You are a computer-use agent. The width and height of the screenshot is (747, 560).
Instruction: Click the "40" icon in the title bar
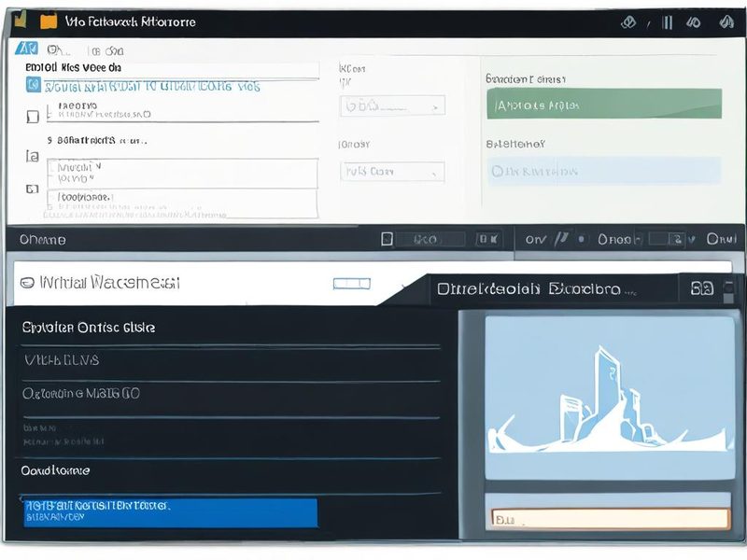[693, 22]
